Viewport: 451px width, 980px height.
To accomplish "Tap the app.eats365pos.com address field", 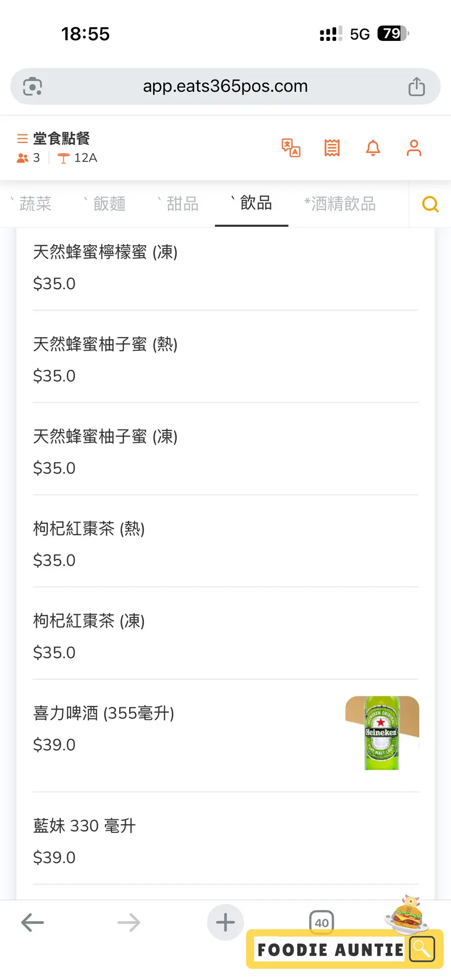I will pos(225,86).
